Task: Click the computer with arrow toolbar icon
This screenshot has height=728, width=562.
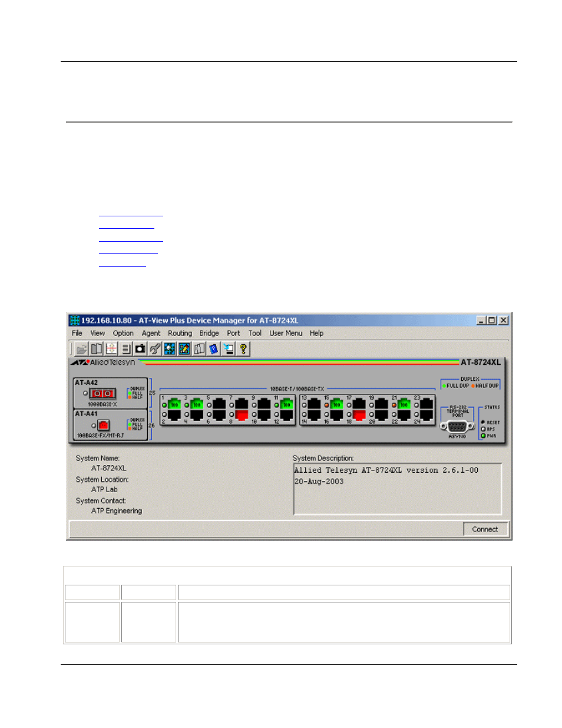Action: coord(229,349)
